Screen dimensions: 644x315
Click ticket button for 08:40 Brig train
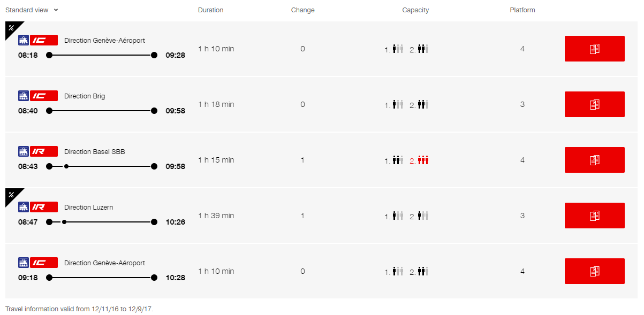coord(594,104)
